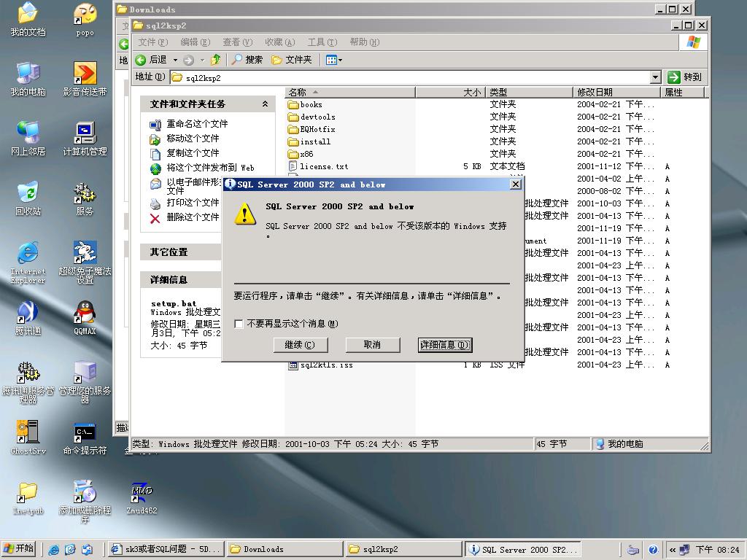
Task: Open 添加或删除程序 desktop shortcut
Action: [85, 502]
